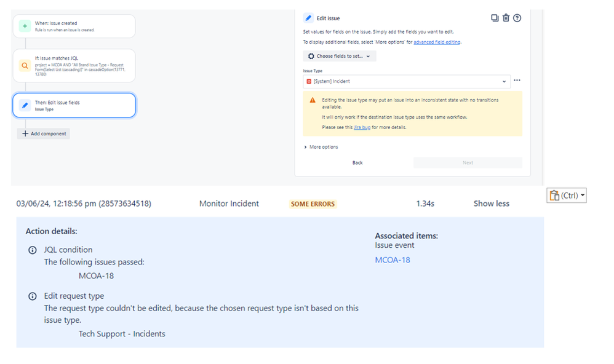Collapse audit entry with Show less
This screenshot has width=614, height=364.
coord(491,204)
